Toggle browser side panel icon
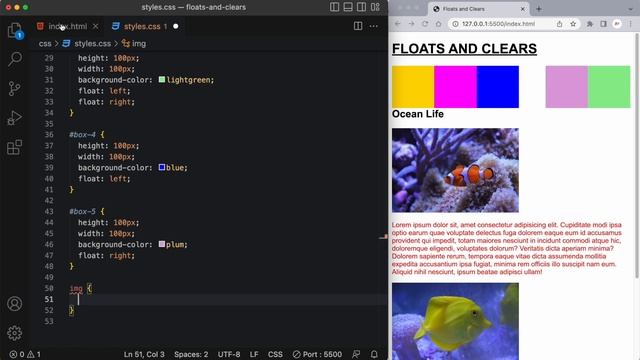640x360 pixels. 603,24
